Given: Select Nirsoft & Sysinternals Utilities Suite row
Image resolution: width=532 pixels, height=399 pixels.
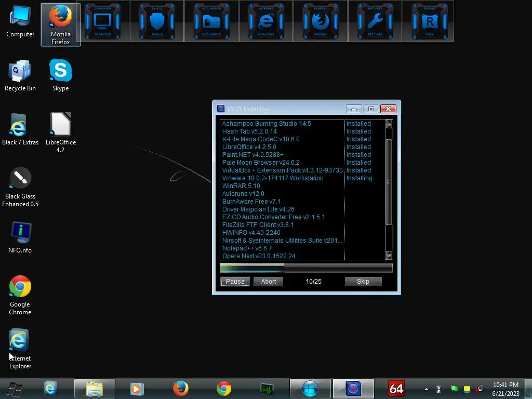Looking at the screenshot, I should pyautogui.click(x=282, y=241).
